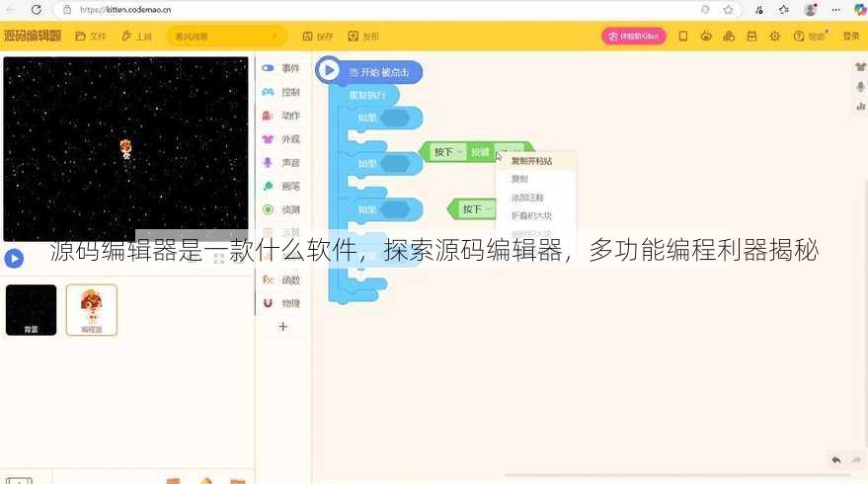Click the undo arrow at workspace bottom
This screenshot has width=868, height=484.
835,459
